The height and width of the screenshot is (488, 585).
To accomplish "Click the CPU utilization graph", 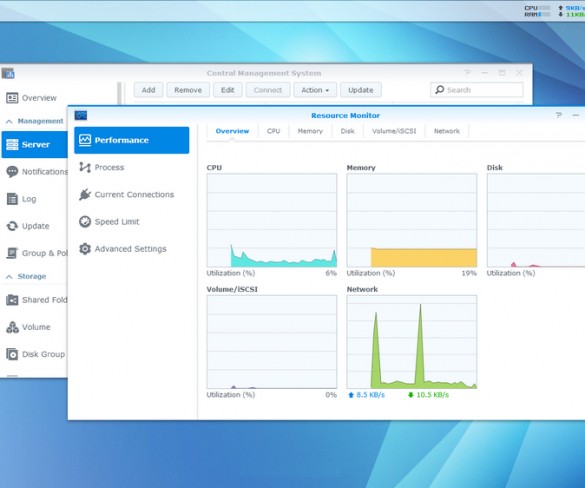I will (x=272, y=220).
